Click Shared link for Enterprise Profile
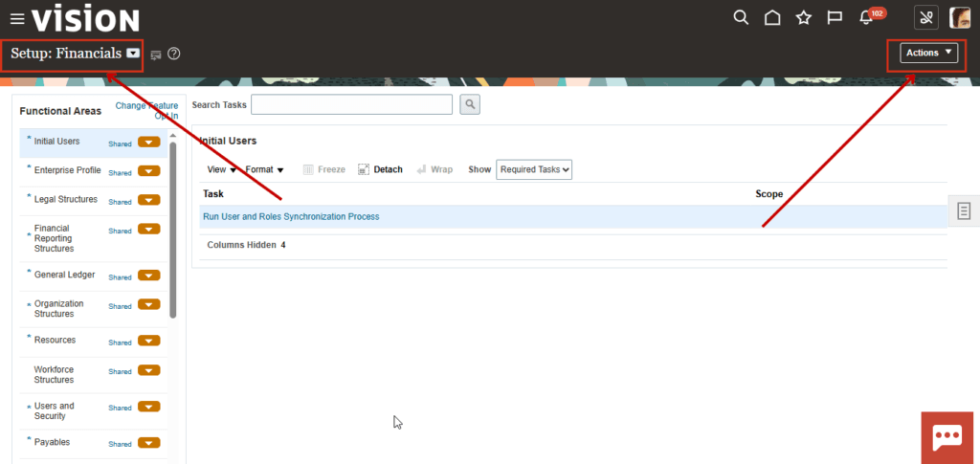This screenshot has width=980, height=464. 120,173
